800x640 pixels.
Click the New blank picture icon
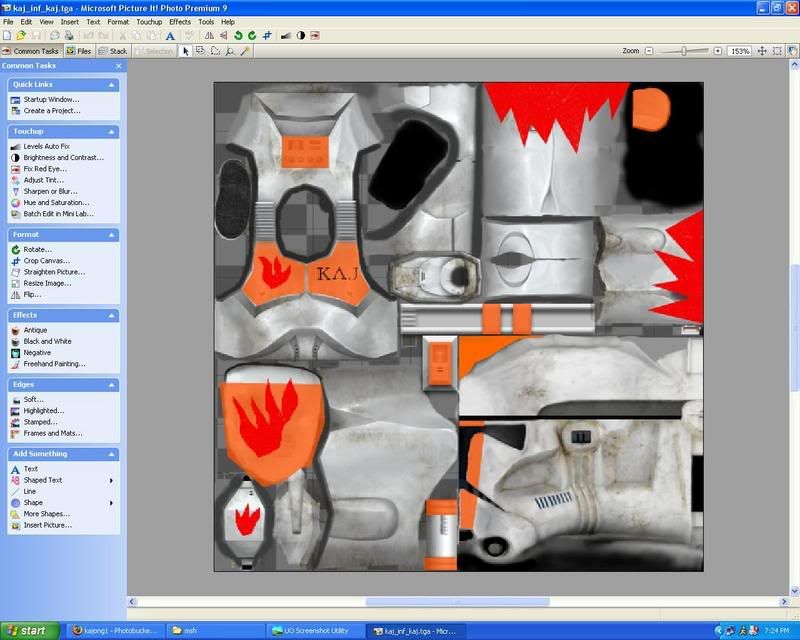[7, 36]
